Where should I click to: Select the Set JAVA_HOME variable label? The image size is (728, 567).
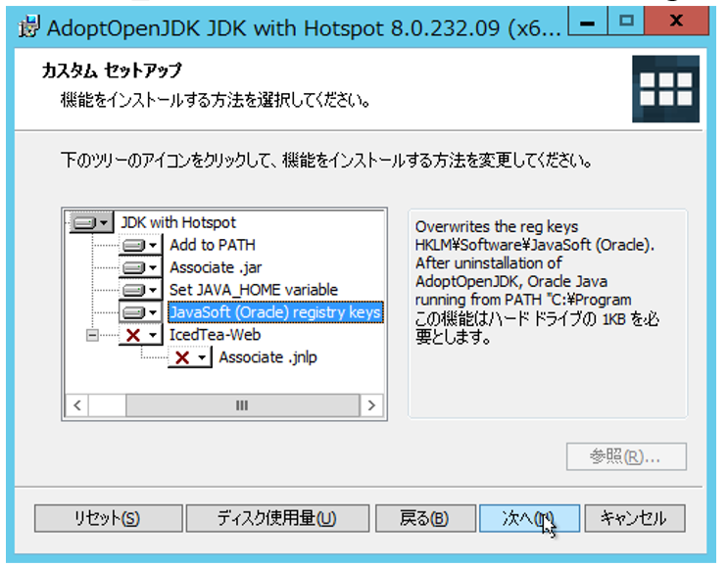click(254, 290)
